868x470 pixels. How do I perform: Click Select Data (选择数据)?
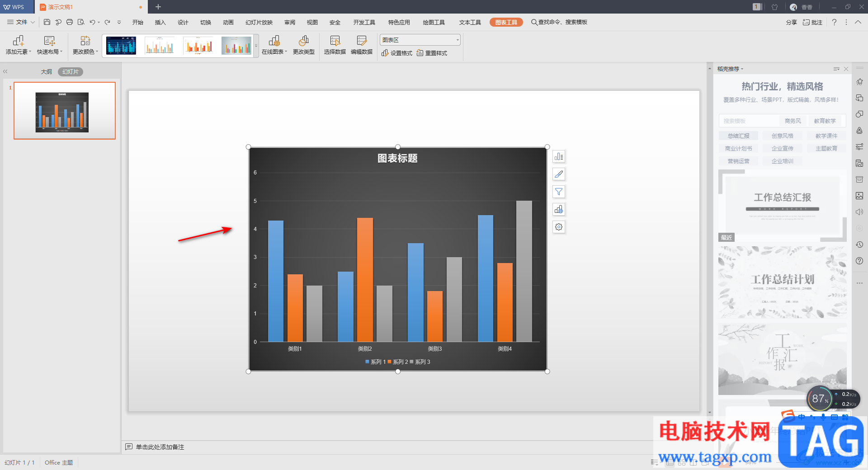pyautogui.click(x=335, y=45)
